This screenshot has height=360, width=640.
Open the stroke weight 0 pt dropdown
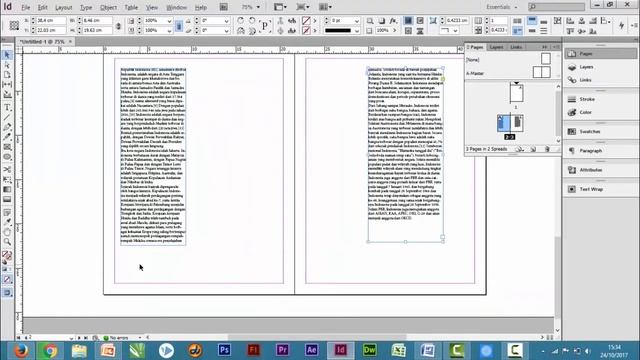point(357,20)
